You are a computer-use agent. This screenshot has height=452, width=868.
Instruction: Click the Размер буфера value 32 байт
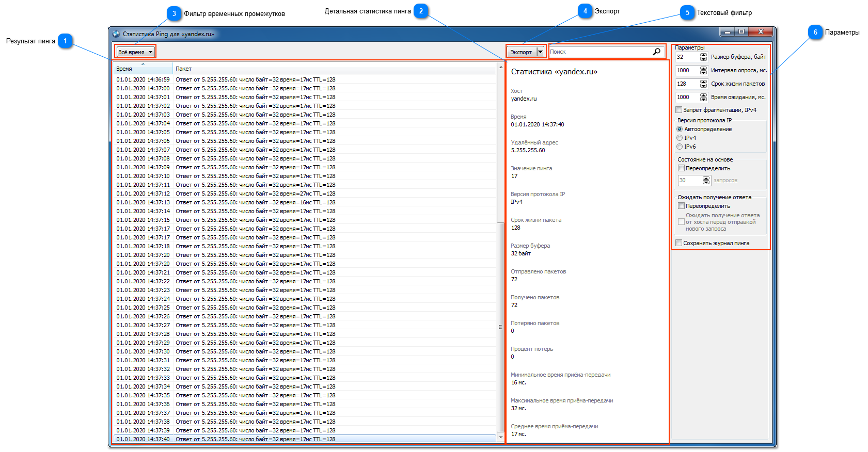click(x=520, y=253)
